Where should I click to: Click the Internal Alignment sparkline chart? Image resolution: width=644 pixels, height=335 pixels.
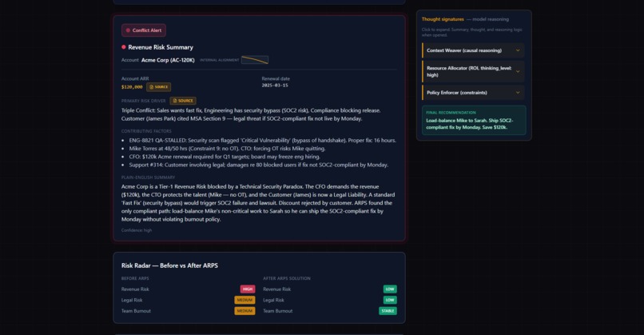[255, 60]
